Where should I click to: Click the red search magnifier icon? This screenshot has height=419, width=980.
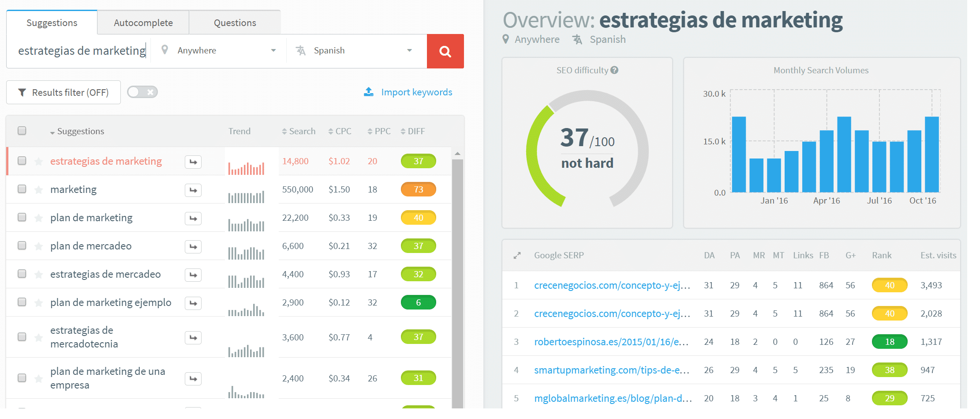pos(445,51)
